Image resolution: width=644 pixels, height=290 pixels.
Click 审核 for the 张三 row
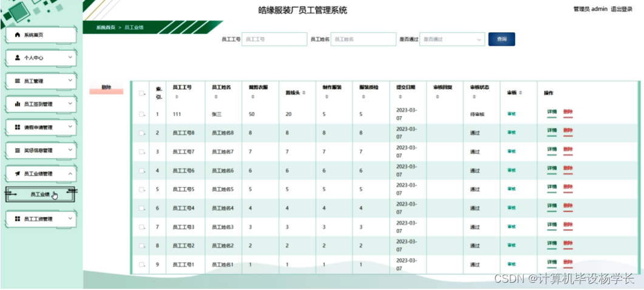511,114
